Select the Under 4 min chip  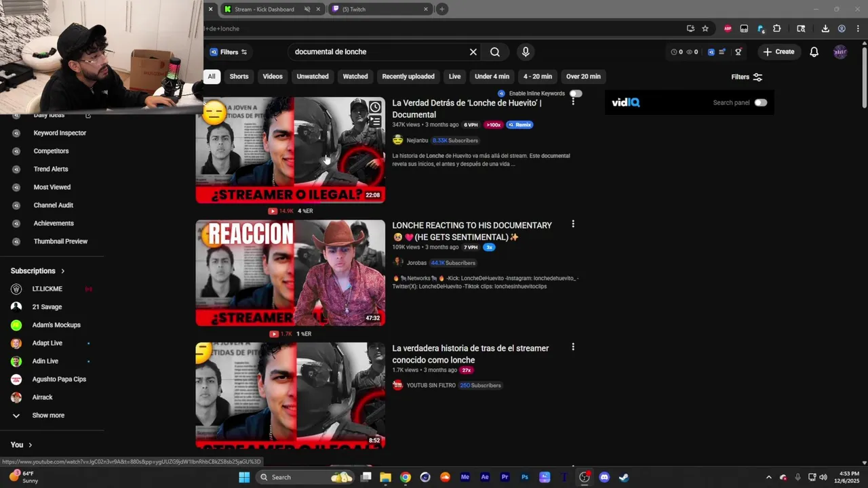click(492, 77)
